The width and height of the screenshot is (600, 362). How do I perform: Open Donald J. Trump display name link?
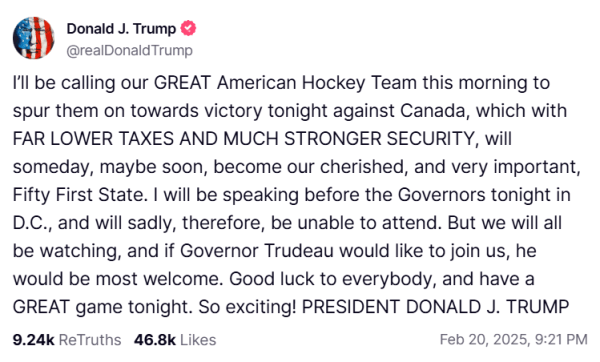pos(121,28)
